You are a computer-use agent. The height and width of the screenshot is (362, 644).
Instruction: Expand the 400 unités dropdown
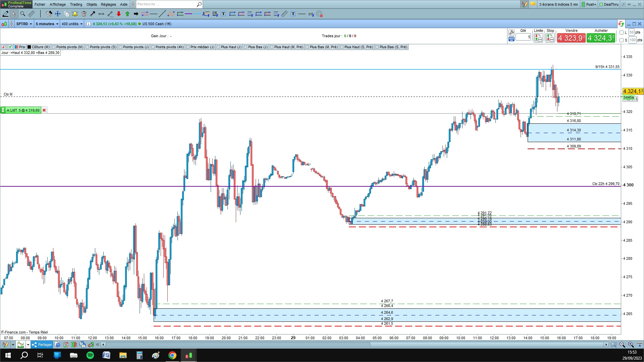click(72, 24)
